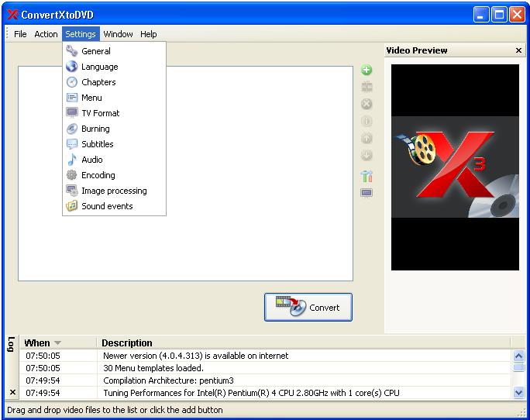Open the Help menu
This screenshot has width=530, height=420.
tap(149, 34)
